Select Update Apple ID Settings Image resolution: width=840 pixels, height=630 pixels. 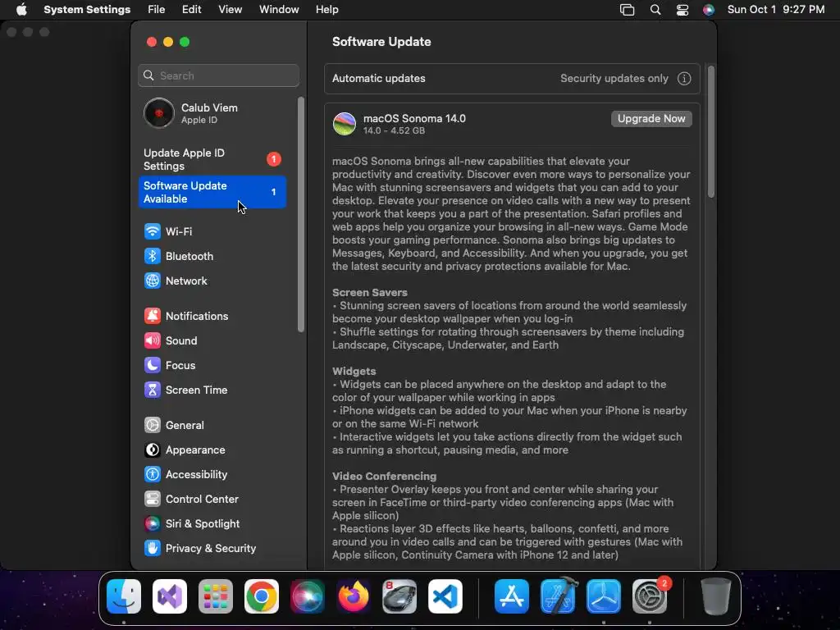tap(212, 160)
